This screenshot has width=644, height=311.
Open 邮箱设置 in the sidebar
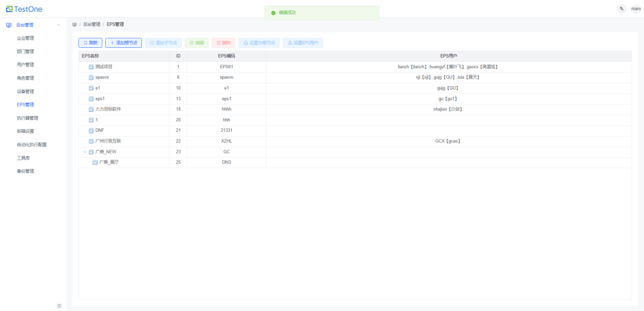point(25,131)
